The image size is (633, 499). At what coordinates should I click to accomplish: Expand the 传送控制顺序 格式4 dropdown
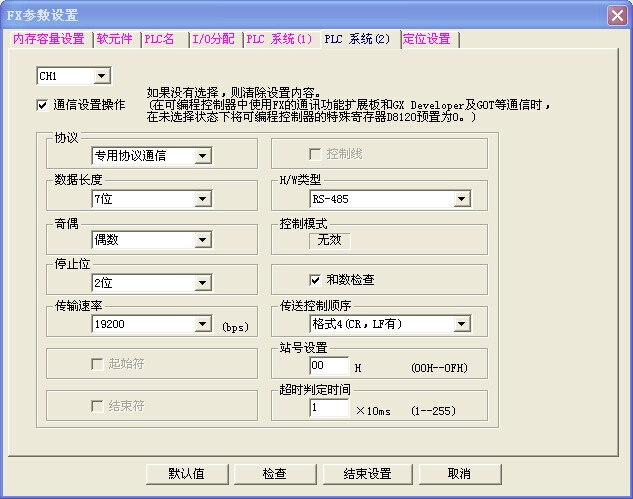tap(461, 325)
